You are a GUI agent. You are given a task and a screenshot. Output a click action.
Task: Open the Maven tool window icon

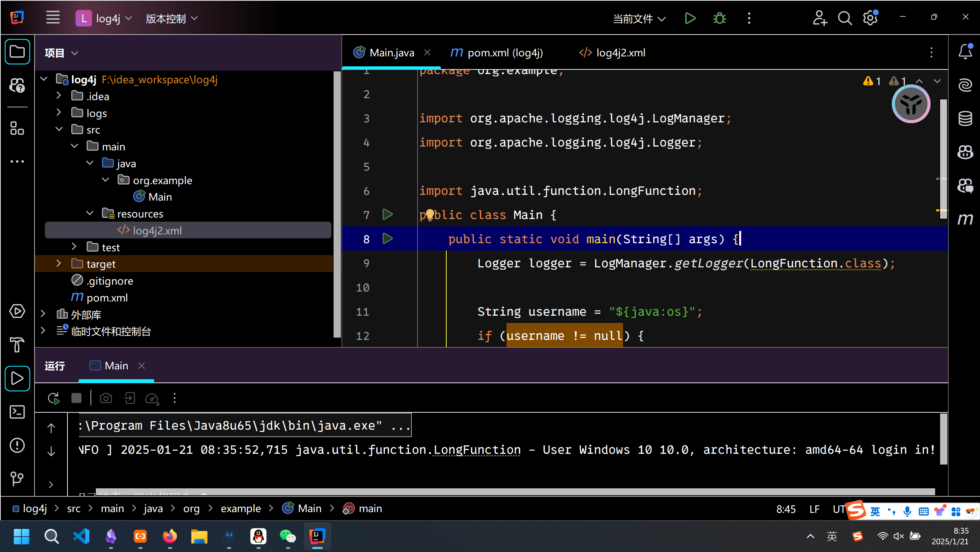(x=965, y=219)
